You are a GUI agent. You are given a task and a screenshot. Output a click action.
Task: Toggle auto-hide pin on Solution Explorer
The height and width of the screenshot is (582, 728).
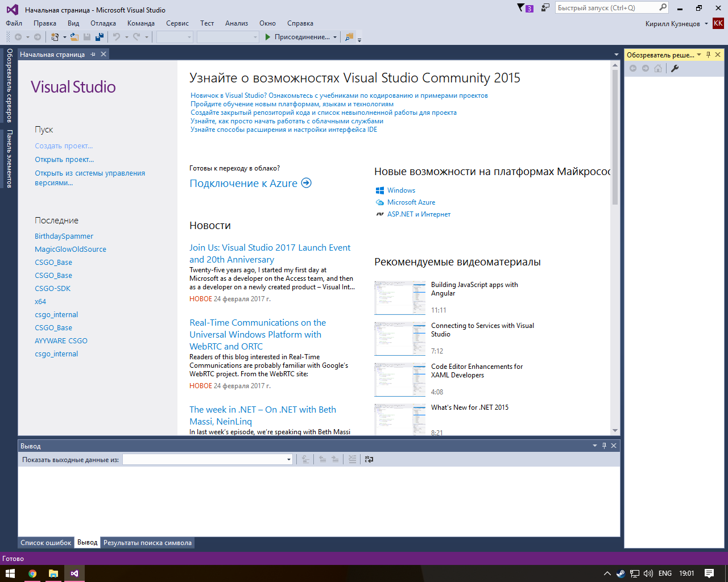708,55
